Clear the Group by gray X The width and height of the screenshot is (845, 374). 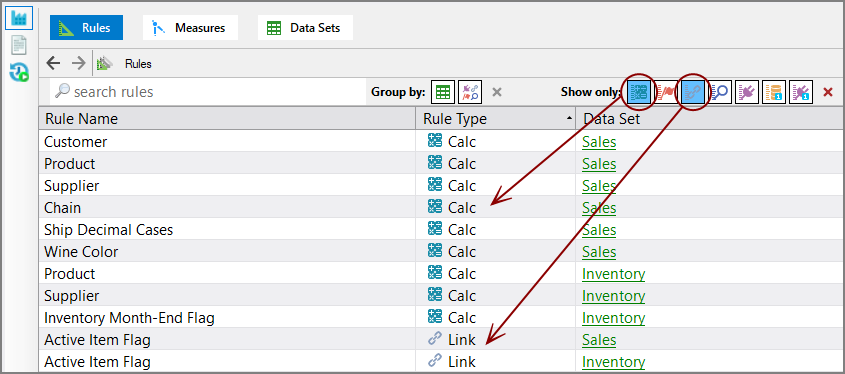pos(497,92)
